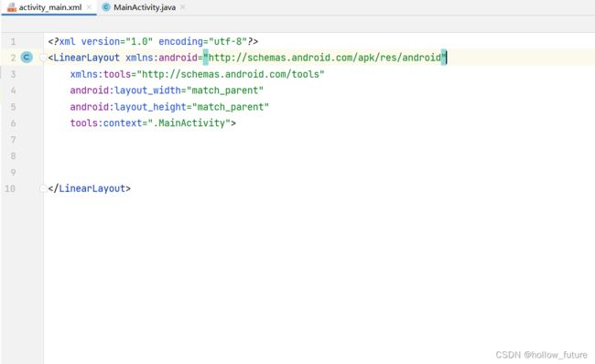Viewport: 595px width, 364px height.
Task: Close the activity_main.xml tab
Action: click(x=89, y=7)
